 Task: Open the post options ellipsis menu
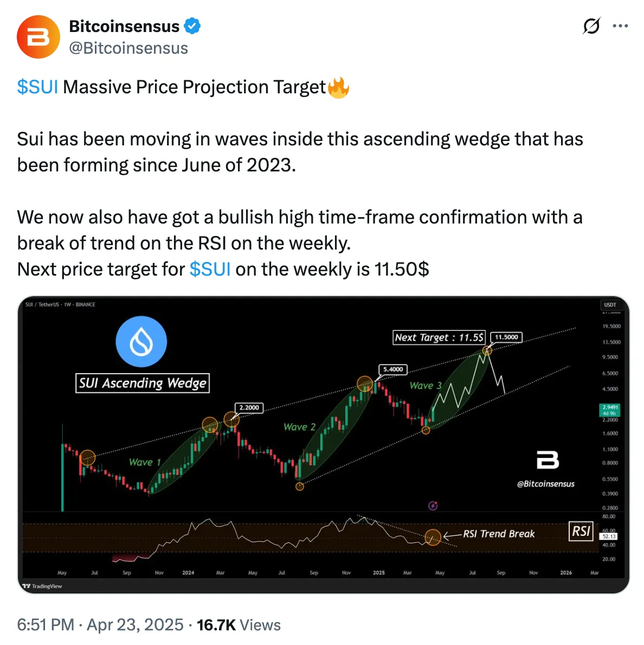tap(620, 25)
